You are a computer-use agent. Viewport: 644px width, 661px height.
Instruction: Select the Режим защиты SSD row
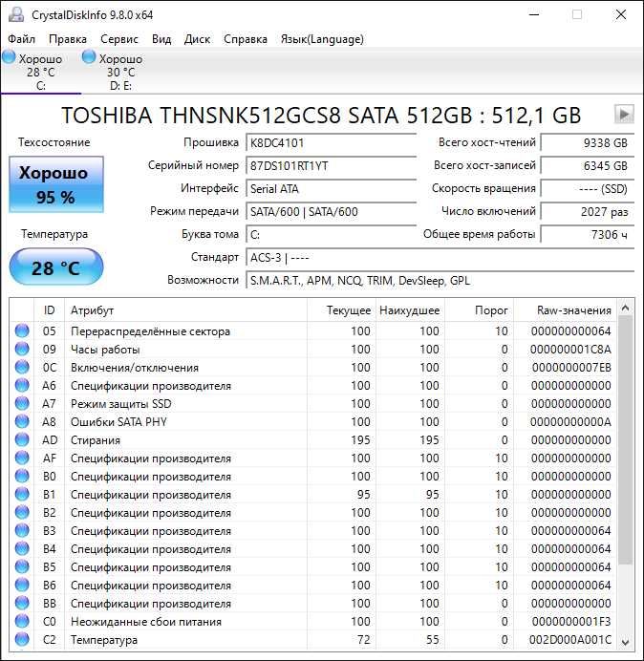click(313, 403)
